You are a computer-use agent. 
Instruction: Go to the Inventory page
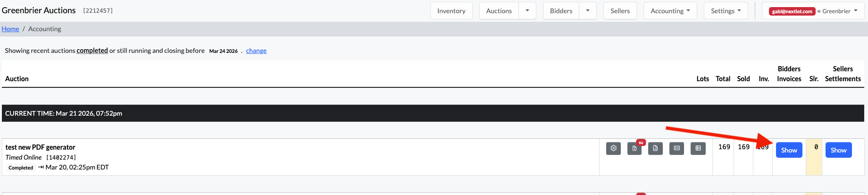tap(451, 11)
